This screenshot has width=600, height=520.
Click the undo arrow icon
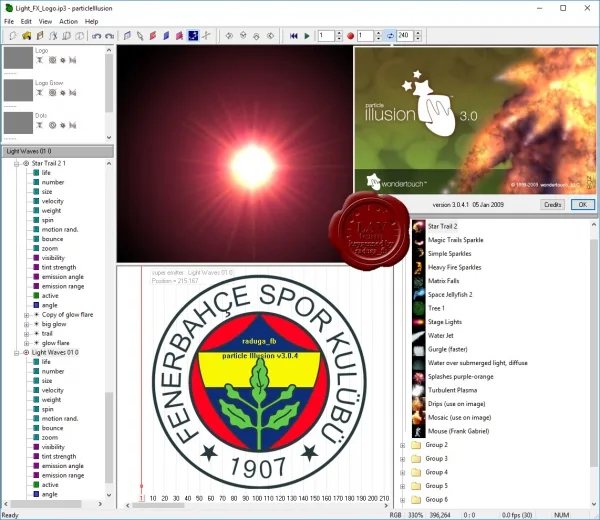(x=96, y=36)
